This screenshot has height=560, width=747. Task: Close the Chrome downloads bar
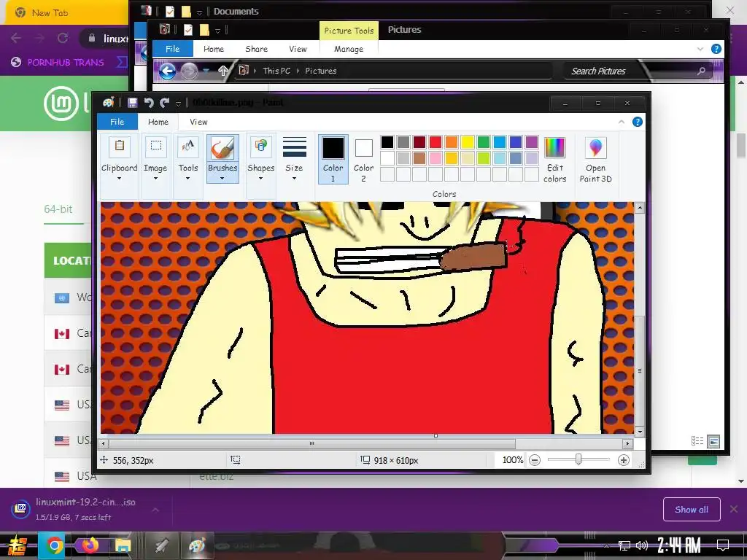734,509
